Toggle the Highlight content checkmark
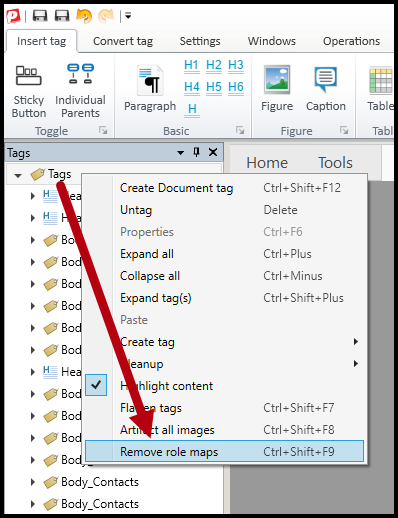This screenshot has height=518, width=398. (x=96, y=385)
